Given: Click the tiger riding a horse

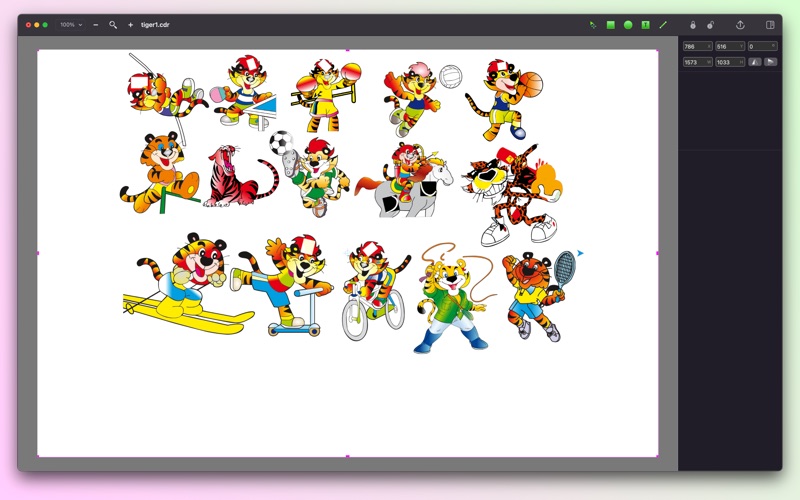Looking at the screenshot, I should [x=405, y=180].
